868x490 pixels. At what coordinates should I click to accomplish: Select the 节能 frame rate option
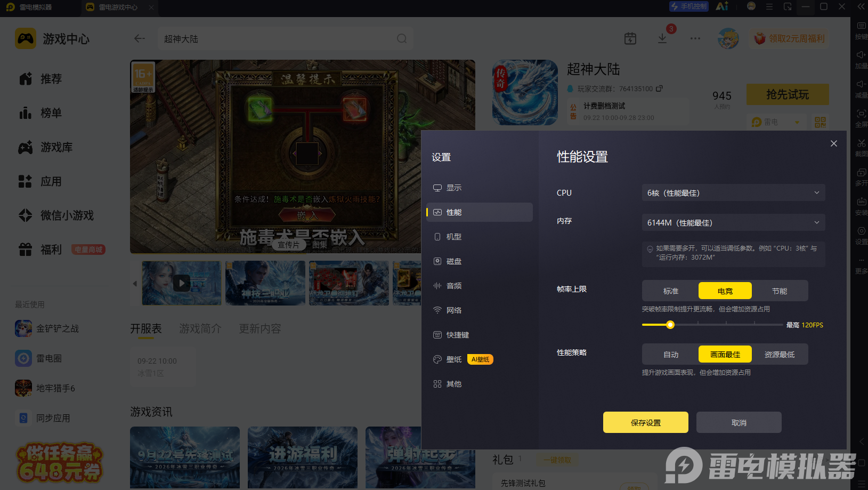780,291
